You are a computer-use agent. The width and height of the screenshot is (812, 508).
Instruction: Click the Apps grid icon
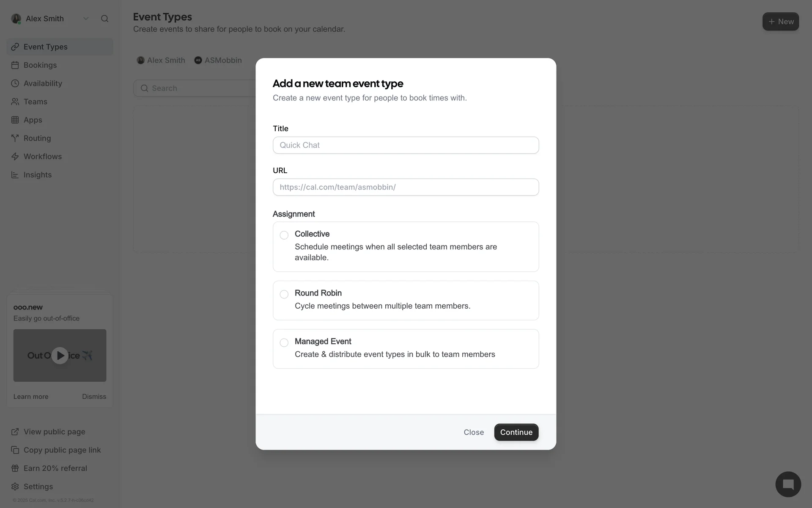[15, 120]
